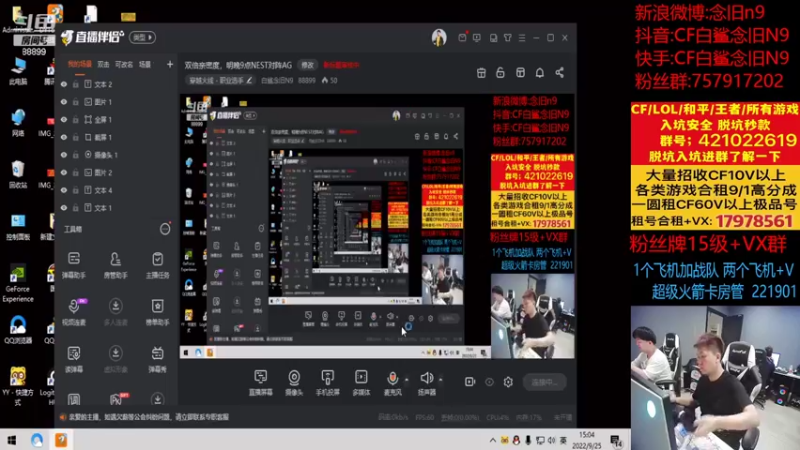Toggle the 麦克风 microphone
This screenshot has width=800, height=450.
(x=392, y=383)
